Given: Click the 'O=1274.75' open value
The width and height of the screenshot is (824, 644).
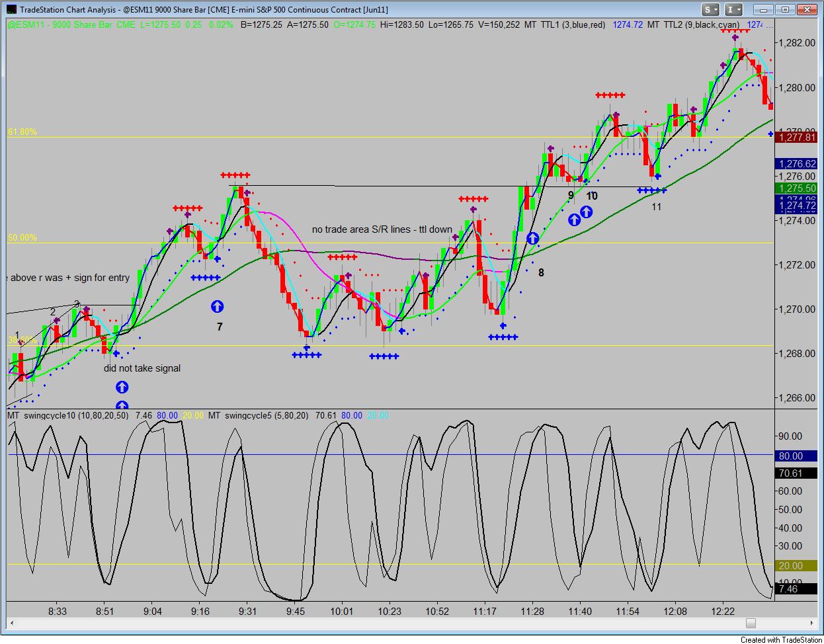Looking at the screenshot, I should (x=354, y=24).
